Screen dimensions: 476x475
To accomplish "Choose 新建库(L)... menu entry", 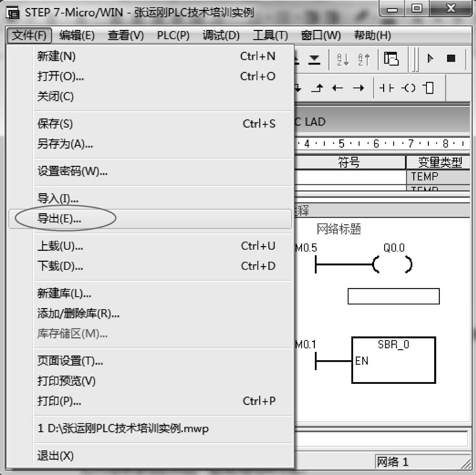I will click(x=150, y=293).
